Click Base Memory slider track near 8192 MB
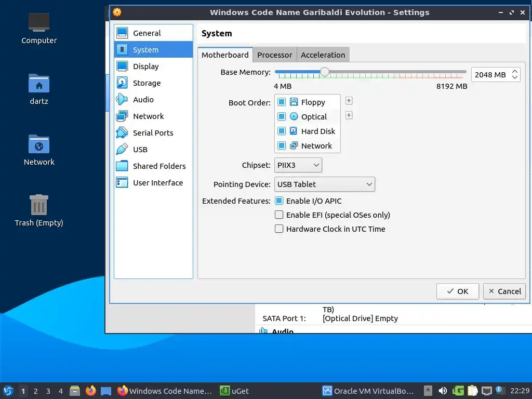The height and width of the screenshot is (399, 532). pyautogui.click(x=463, y=72)
